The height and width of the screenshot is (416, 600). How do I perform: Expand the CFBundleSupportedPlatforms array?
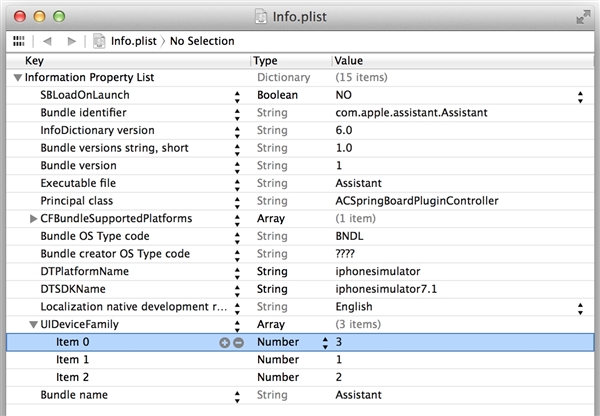pyautogui.click(x=33, y=219)
